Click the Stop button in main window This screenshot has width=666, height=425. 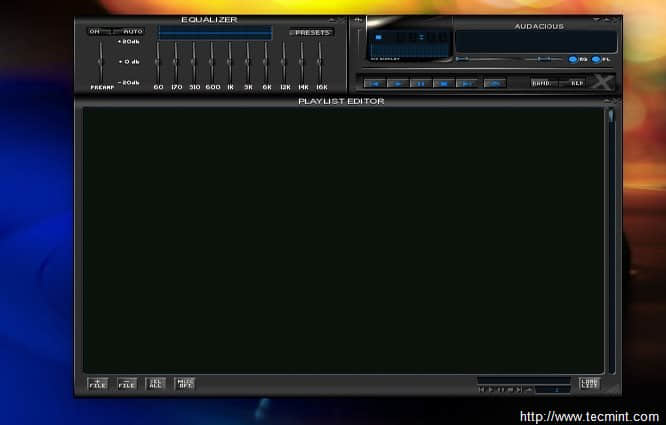point(443,84)
